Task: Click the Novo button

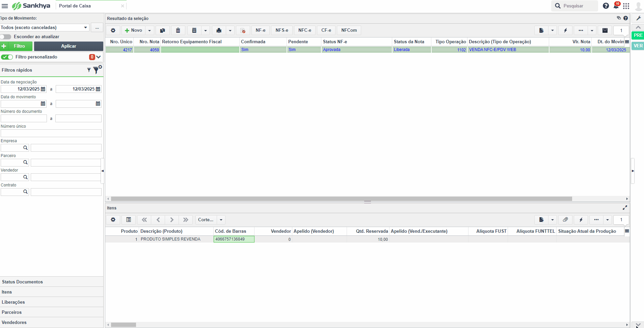Action: (x=134, y=30)
